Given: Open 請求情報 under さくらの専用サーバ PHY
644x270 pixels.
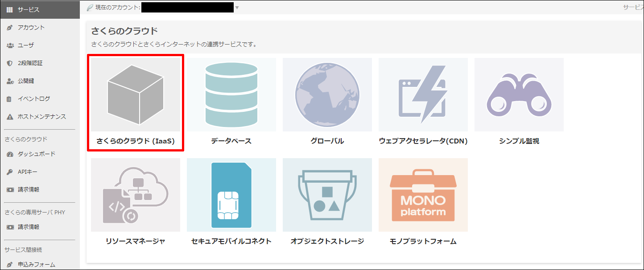Looking at the screenshot, I should pyautogui.click(x=40, y=227).
